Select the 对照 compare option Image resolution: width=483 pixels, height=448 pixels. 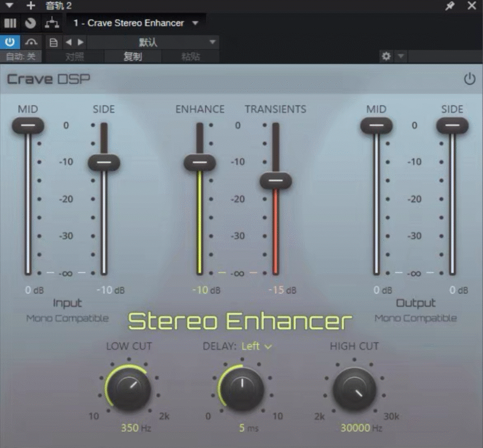click(x=75, y=56)
